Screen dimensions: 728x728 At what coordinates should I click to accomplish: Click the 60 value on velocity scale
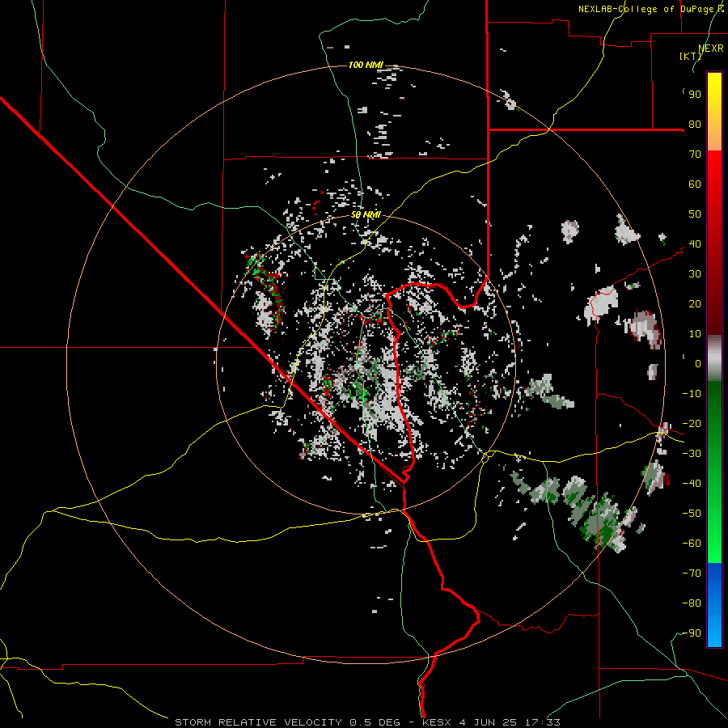[x=695, y=184]
